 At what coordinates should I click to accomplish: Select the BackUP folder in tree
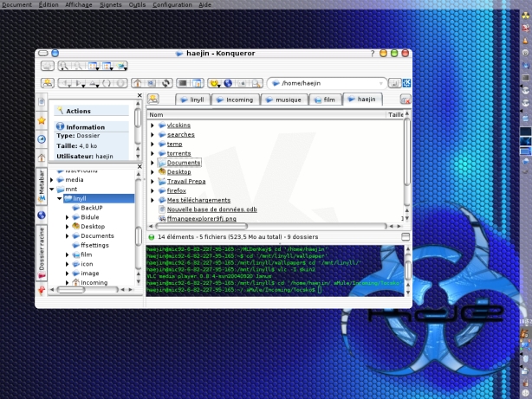(92, 208)
